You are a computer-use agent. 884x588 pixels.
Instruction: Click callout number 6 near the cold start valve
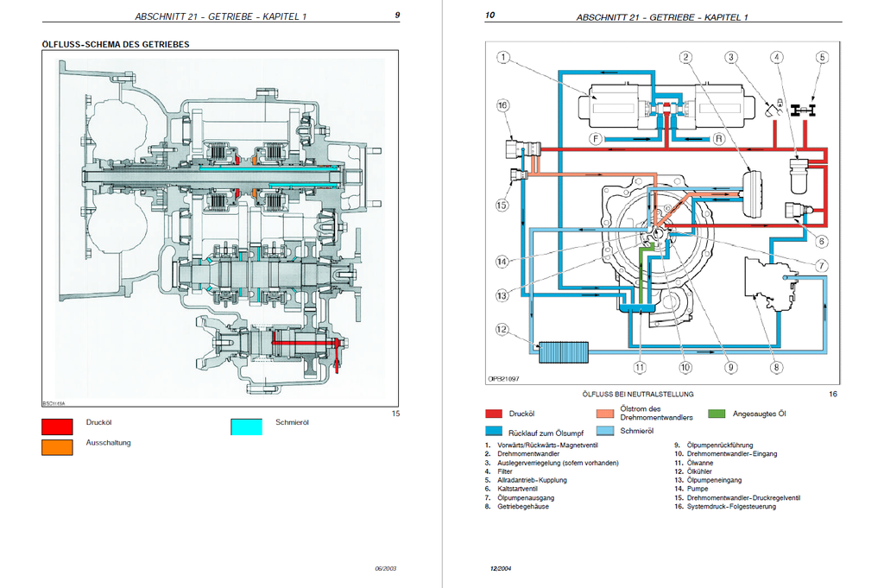(x=822, y=241)
